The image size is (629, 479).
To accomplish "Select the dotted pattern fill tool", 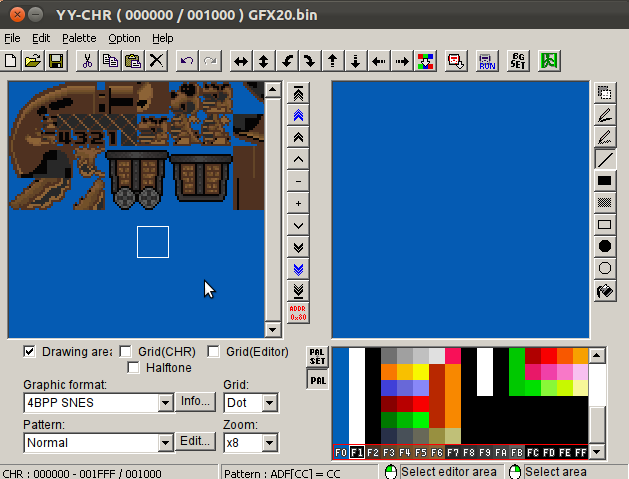I will (x=605, y=203).
